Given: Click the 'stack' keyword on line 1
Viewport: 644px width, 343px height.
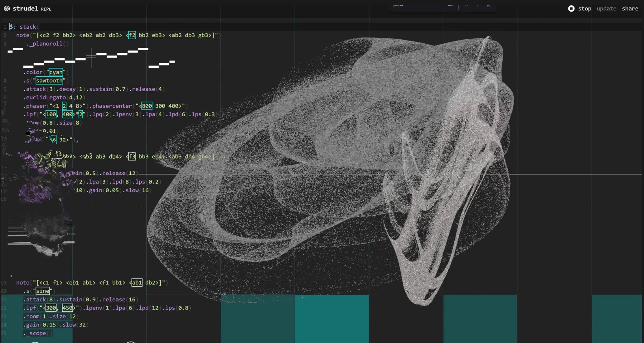Looking at the screenshot, I should coord(28,27).
